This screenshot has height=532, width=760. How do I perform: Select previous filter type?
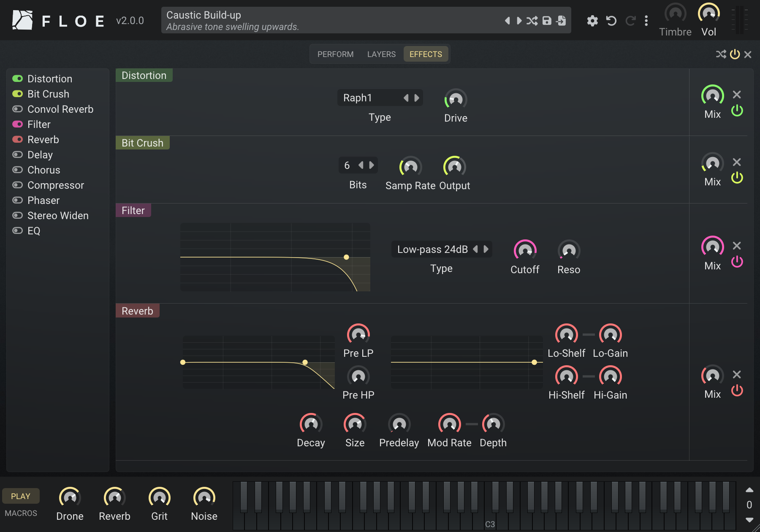(475, 249)
